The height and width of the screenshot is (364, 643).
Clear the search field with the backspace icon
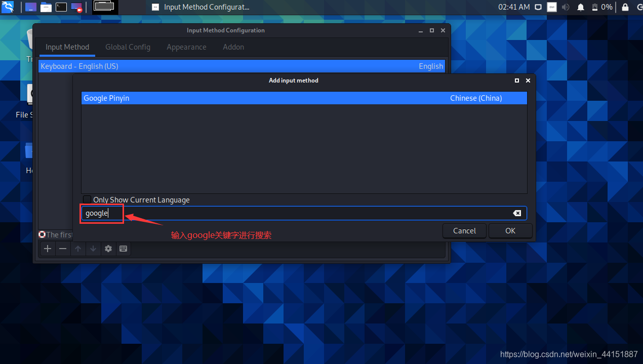coord(517,213)
